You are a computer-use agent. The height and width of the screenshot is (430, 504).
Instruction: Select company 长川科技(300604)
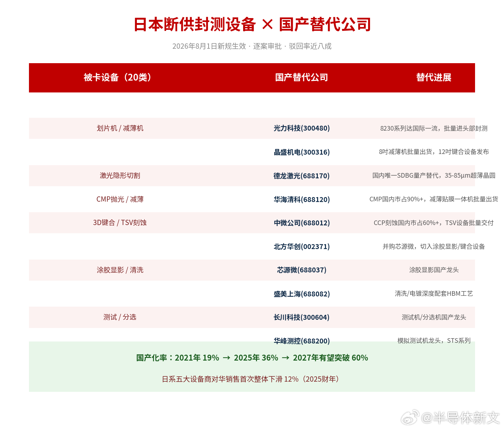302,317
